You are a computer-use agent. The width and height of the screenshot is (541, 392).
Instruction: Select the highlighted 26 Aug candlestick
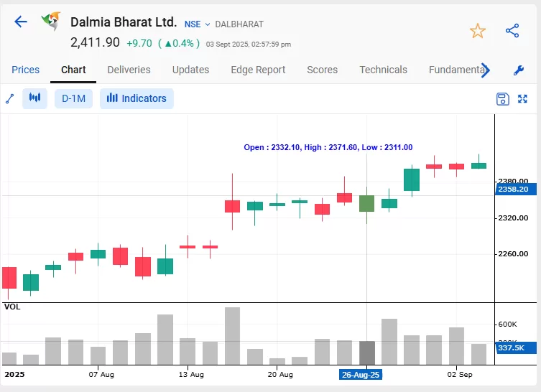366,203
